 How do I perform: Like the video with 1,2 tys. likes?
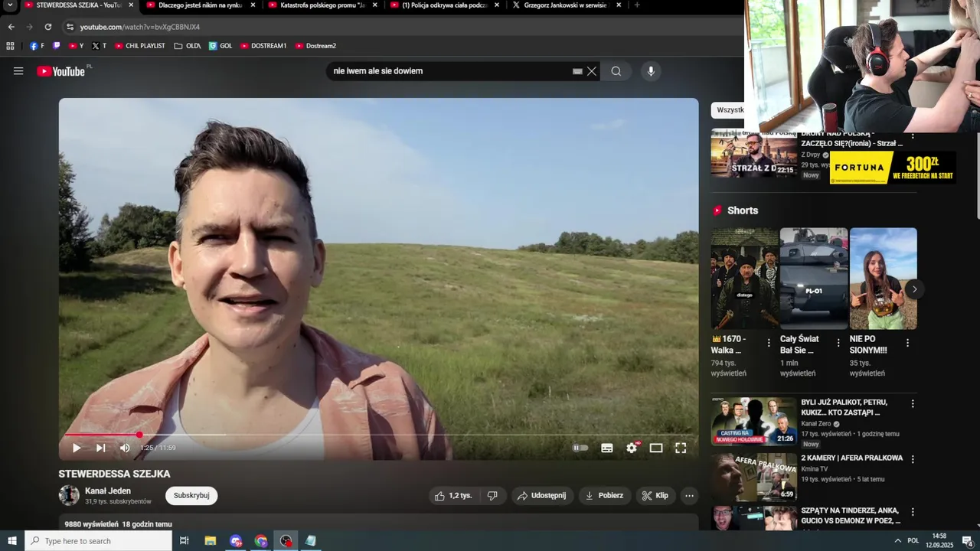(453, 496)
